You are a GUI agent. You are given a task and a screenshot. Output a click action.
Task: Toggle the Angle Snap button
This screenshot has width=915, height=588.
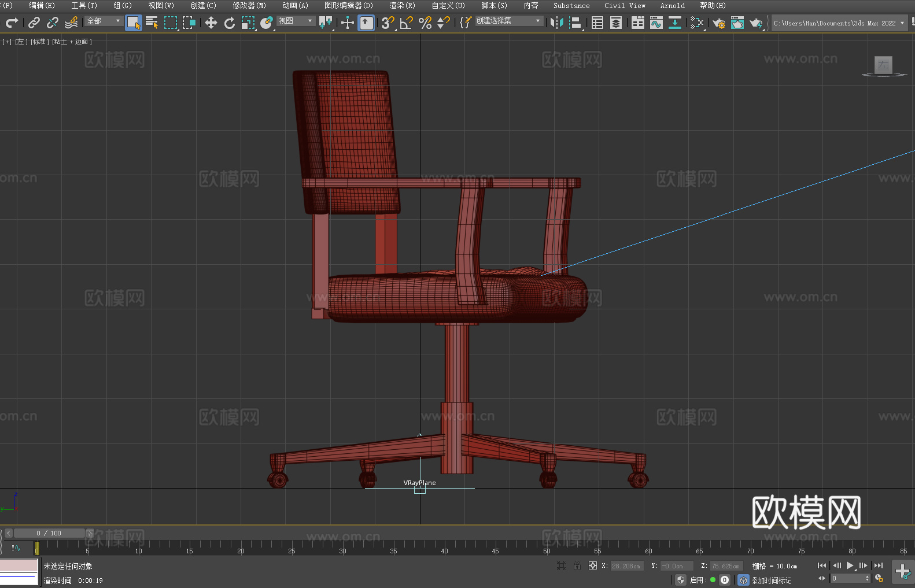(x=407, y=23)
